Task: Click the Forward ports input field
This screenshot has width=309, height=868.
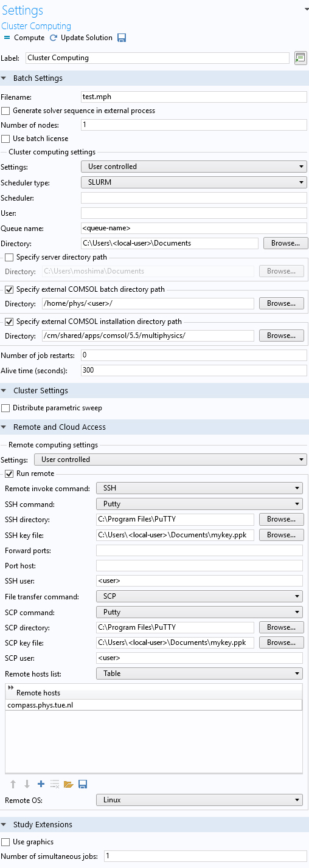Action: click(199, 551)
